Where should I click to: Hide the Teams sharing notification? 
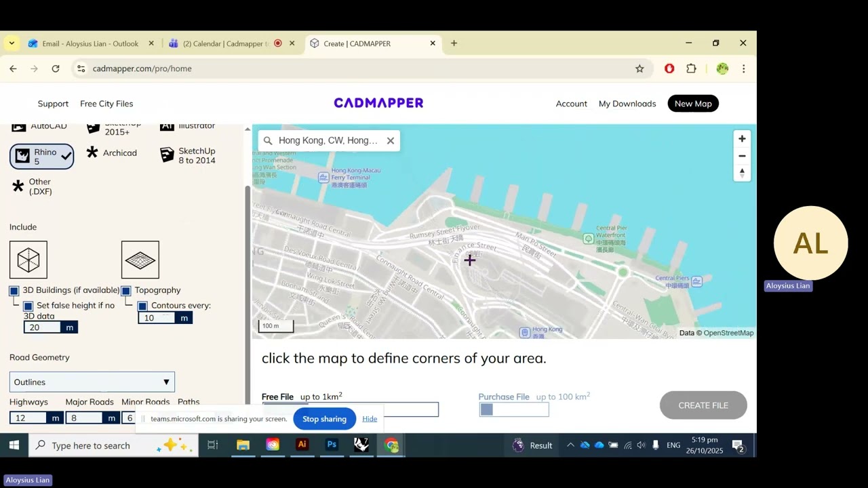point(370,419)
